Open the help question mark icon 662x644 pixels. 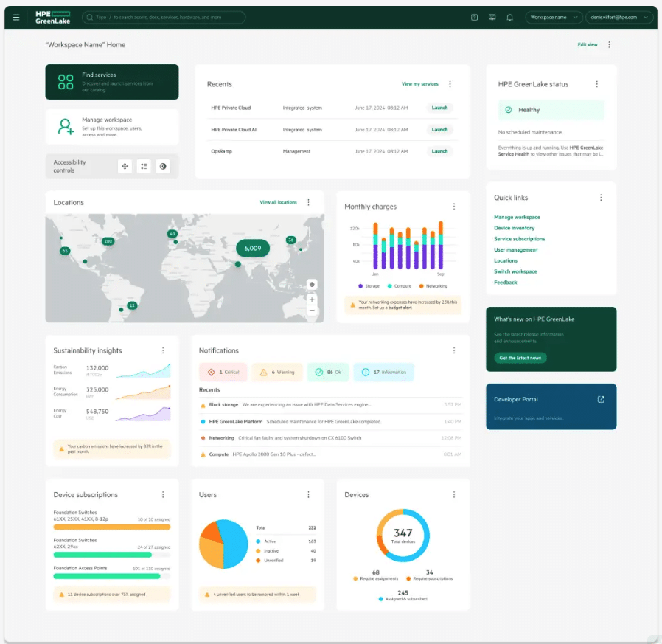pyautogui.click(x=474, y=17)
